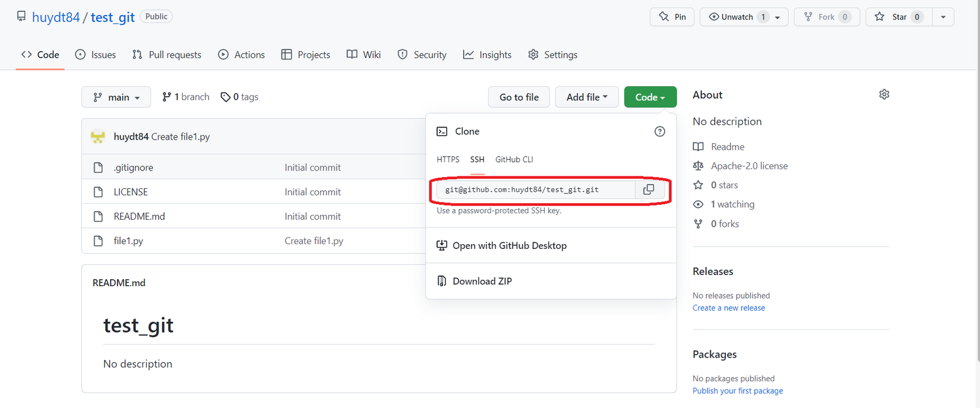Pin the repository
Screen dimensions: 980x408
pyautogui.click(x=672, y=17)
